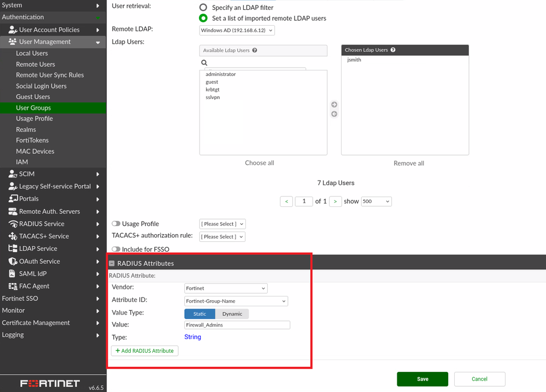Screen dimensions: 546x392
Task: Click the SCIM sidebar icon
Action: pyautogui.click(x=13, y=174)
